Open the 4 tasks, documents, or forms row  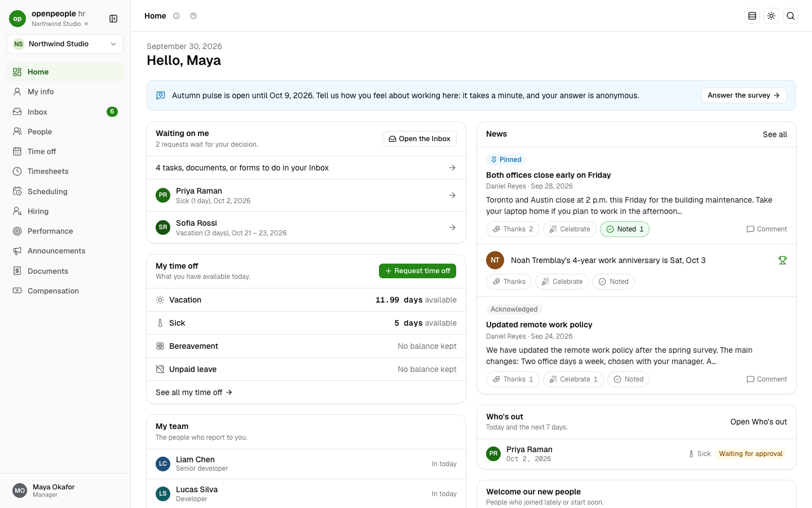(306, 168)
